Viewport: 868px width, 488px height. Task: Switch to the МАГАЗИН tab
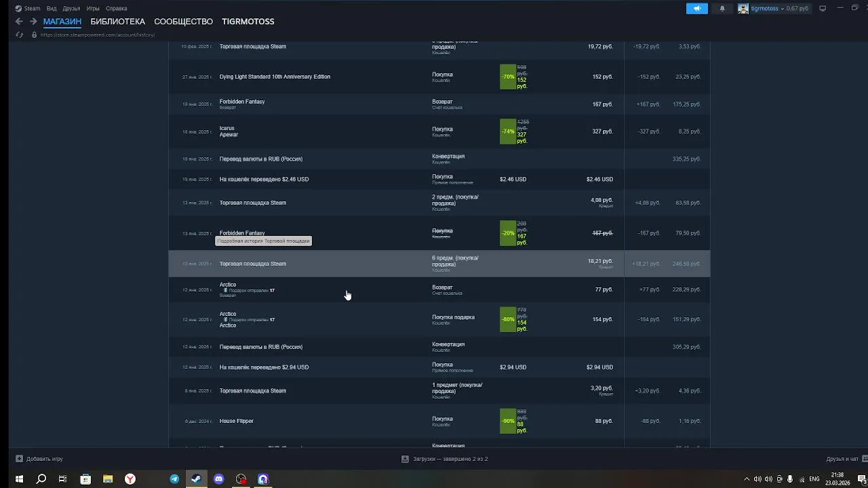(x=62, y=22)
